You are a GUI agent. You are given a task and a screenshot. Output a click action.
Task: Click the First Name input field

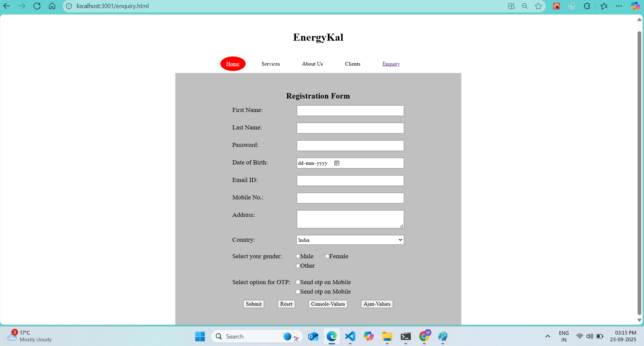tap(350, 111)
